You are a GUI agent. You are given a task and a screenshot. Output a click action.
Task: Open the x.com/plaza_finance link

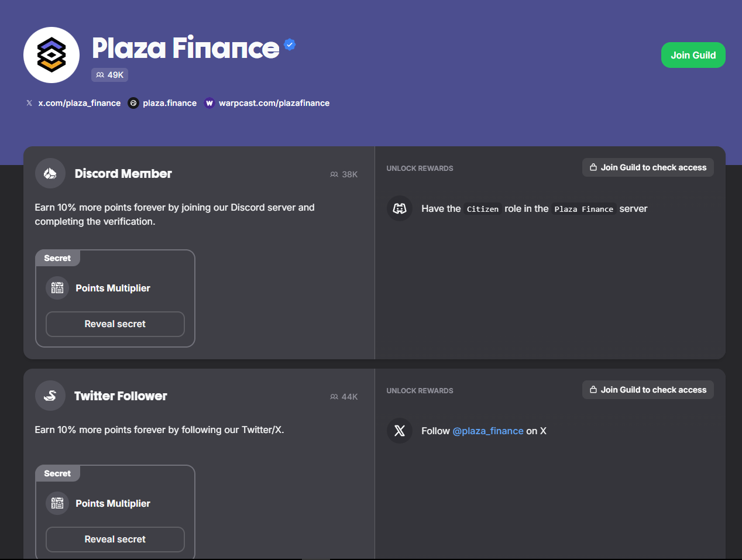(x=79, y=103)
